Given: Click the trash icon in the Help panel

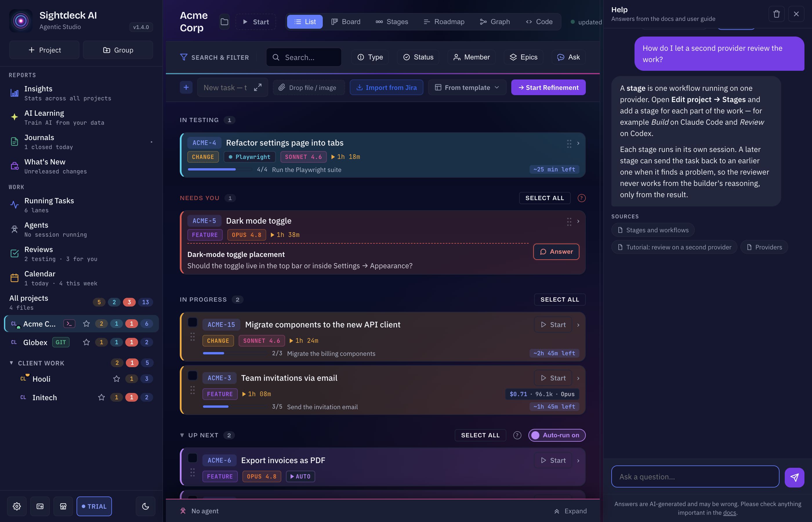Looking at the screenshot, I should 776,14.
